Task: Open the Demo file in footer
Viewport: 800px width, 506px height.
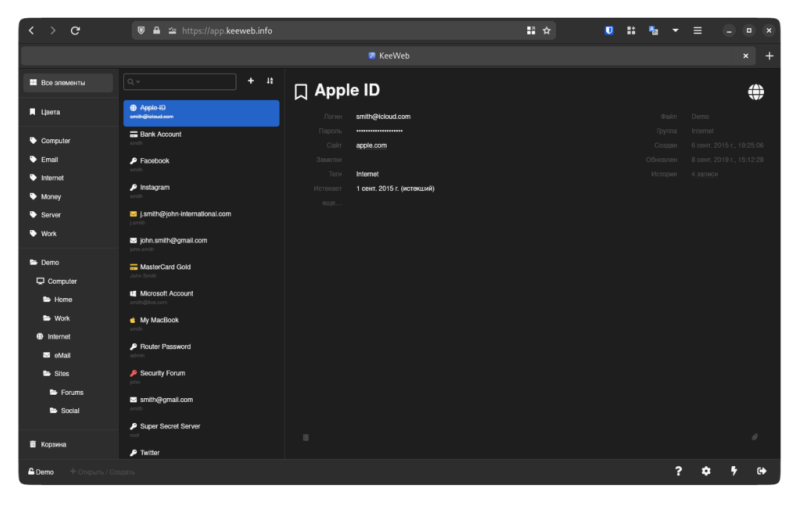Action: (41, 472)
